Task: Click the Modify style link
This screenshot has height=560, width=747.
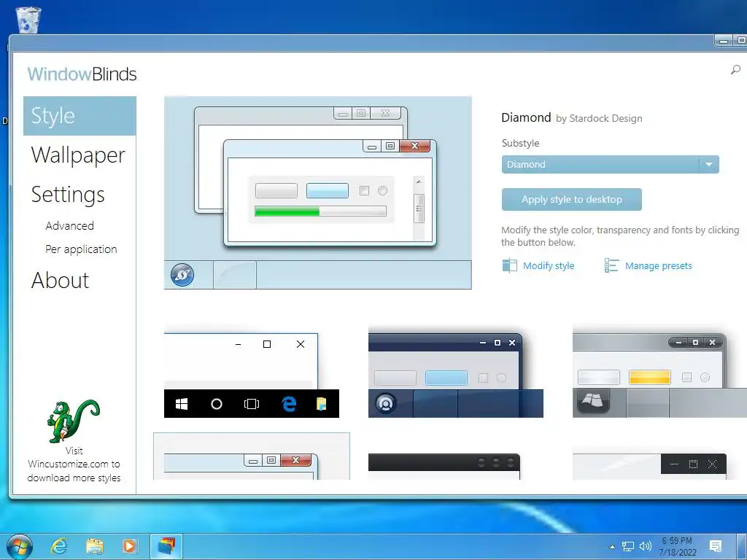Action: [549, 265]
